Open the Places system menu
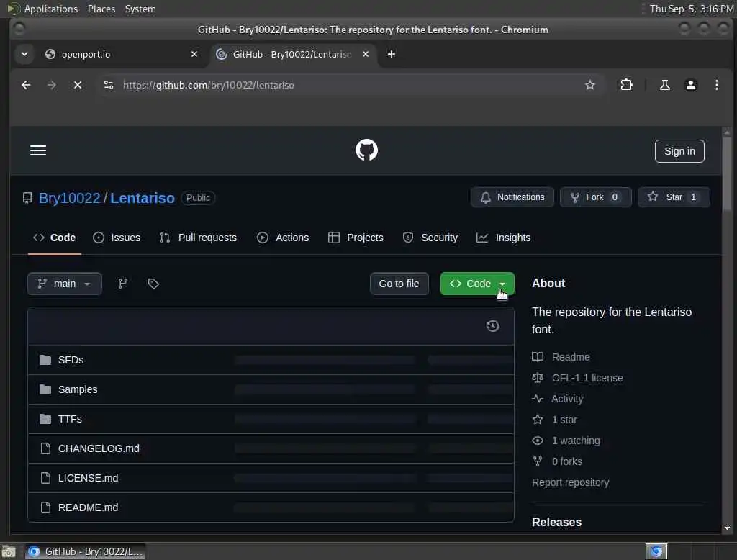 tap(101, 9)
